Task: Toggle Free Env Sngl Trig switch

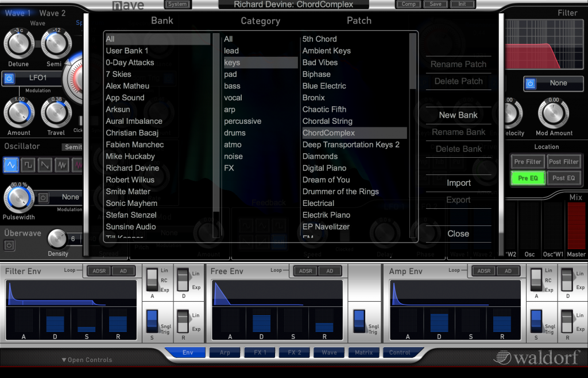Action: 359,321
